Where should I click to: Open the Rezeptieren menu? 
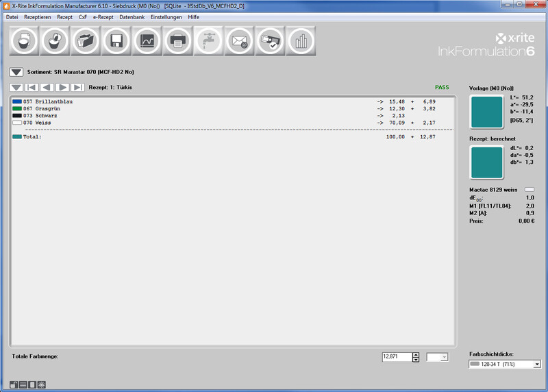(38, 16)
